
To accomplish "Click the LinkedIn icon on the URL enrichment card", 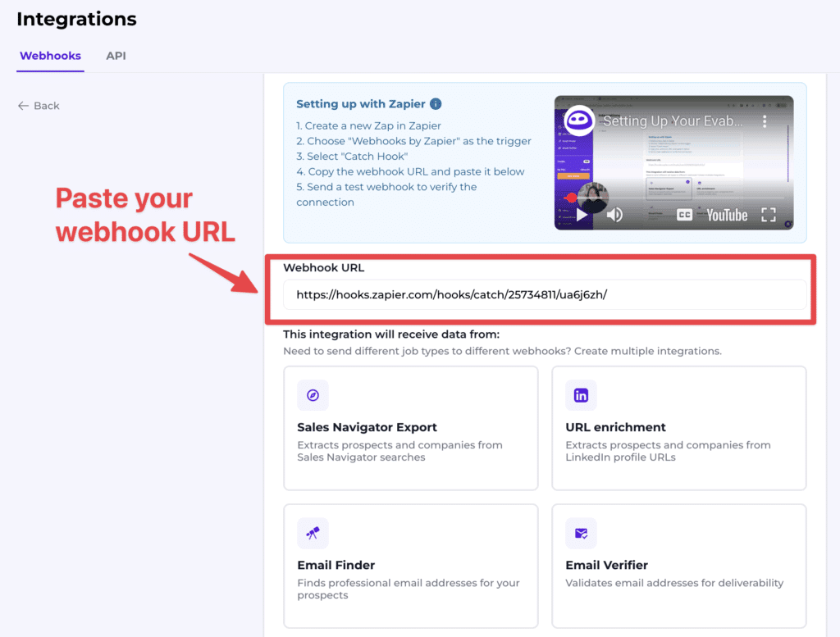I will (x=581, y=395).
